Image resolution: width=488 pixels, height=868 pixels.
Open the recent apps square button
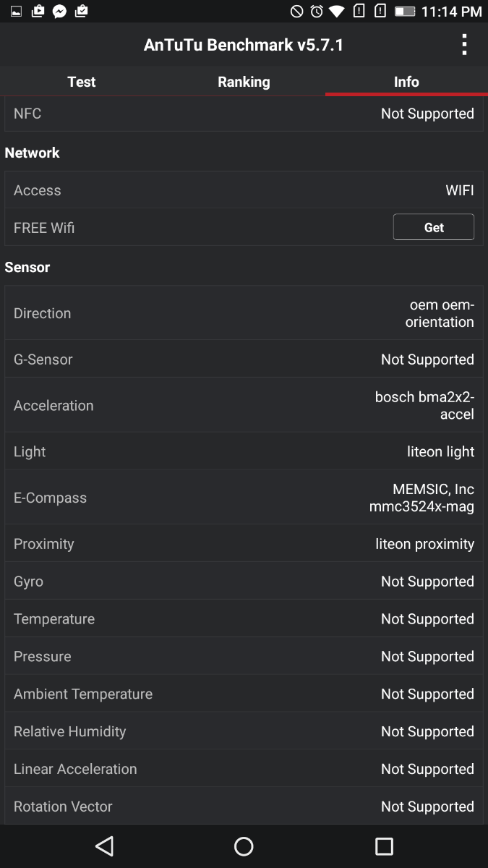click(x=384, y=846)
